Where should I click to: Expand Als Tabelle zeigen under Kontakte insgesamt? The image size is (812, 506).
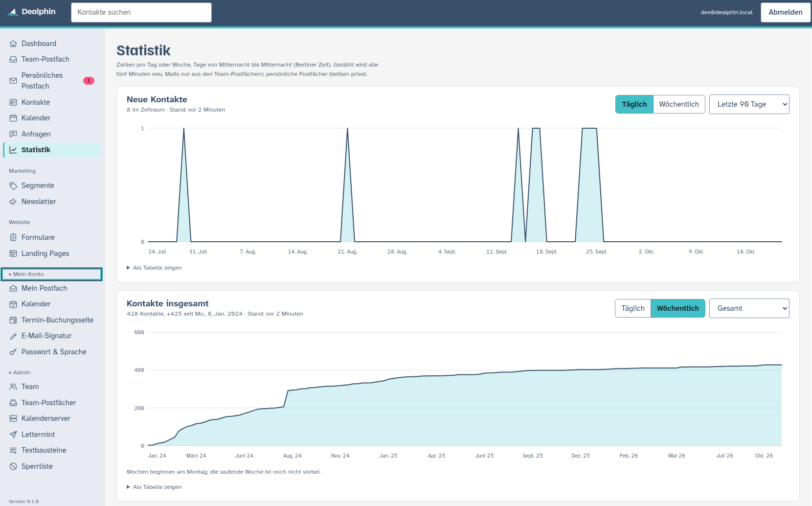[154, 487]
